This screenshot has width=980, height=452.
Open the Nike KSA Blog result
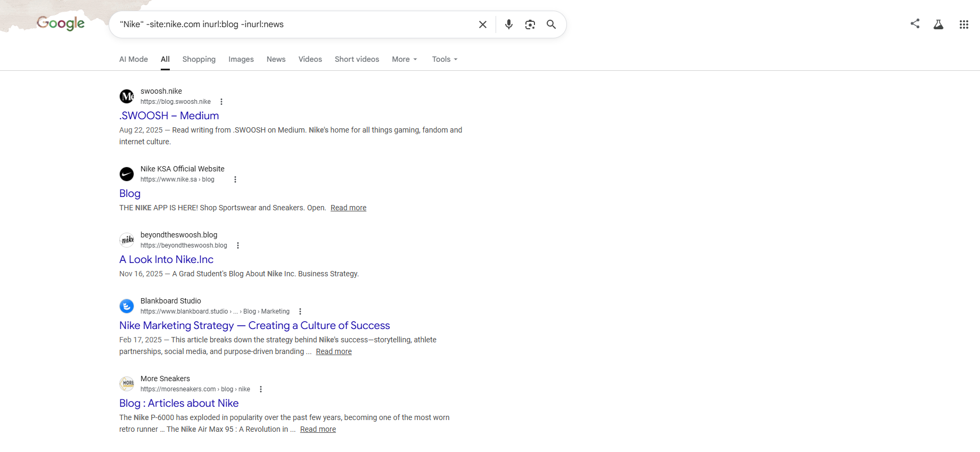click(x=130, y=193)
